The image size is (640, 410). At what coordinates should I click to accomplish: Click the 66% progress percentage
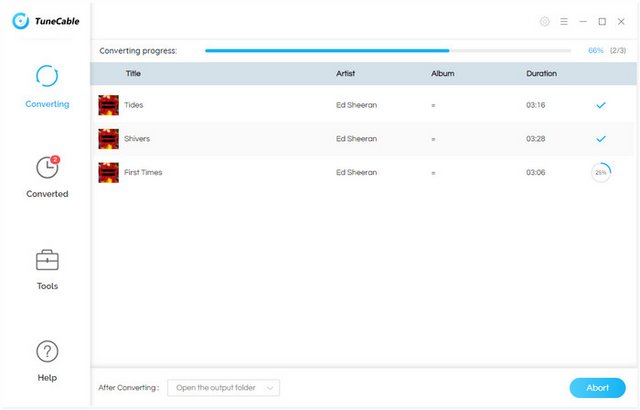pos(596,51)
